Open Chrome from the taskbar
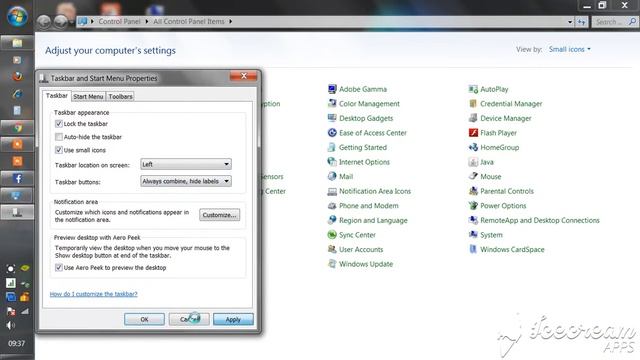The image size is (640, 360). coord(17,128)
